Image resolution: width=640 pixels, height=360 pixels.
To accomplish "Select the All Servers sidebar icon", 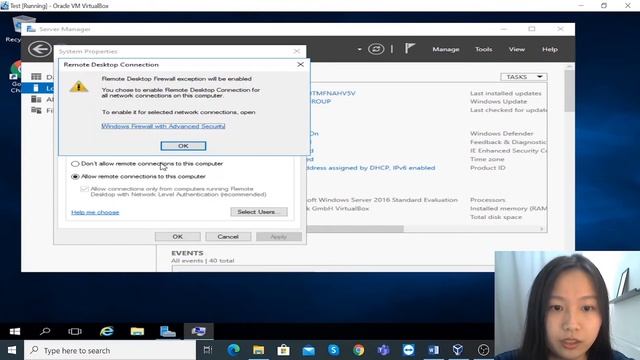I will 36,99.
